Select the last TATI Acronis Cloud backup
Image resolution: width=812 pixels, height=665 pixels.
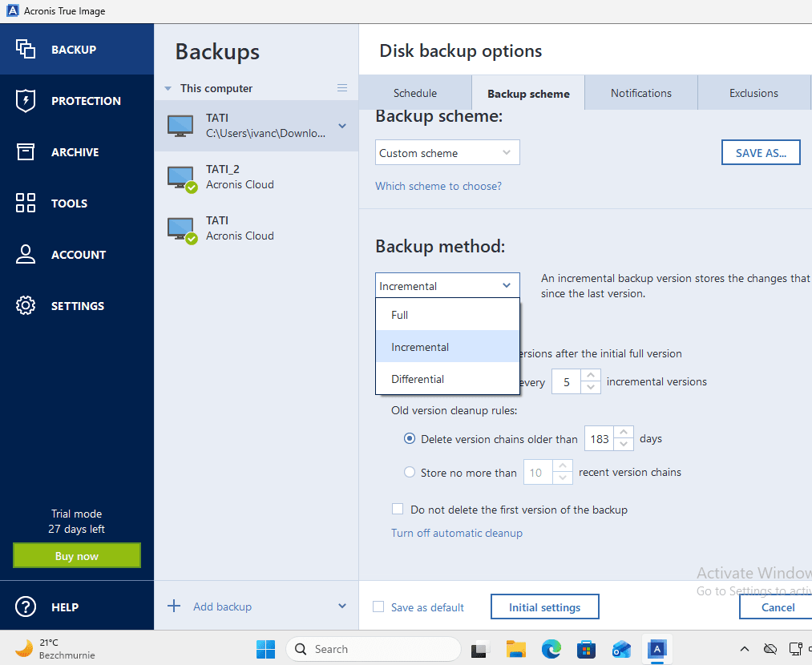[x=257, y=228]
